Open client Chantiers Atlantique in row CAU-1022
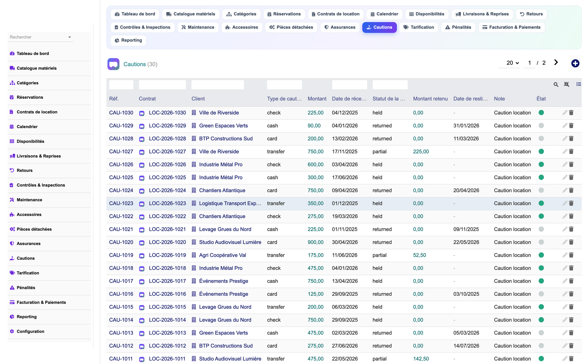The image size is (588, 364). click(x=222, y=216)
